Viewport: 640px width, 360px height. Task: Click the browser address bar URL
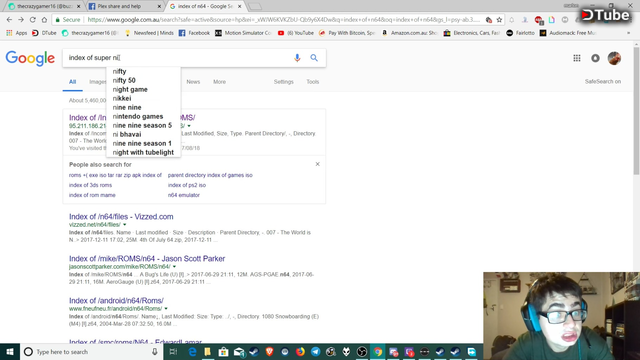(284, 20)
